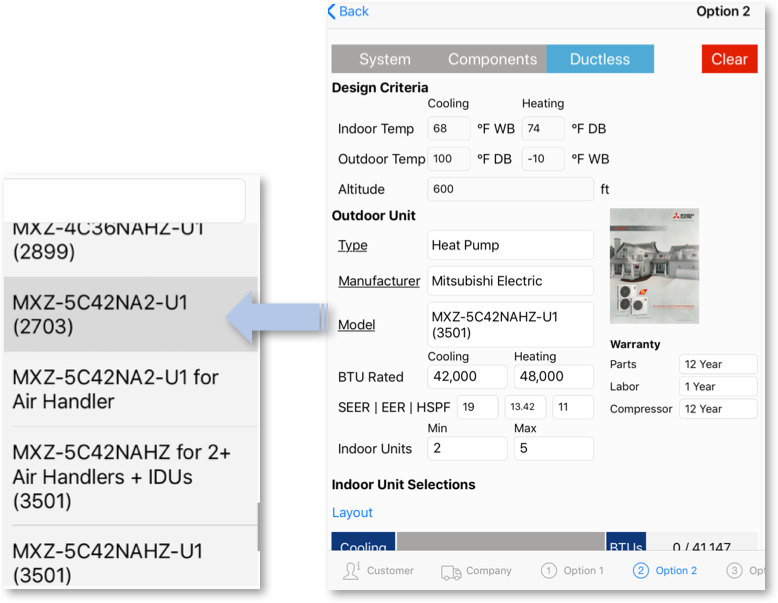Click the Parts warranty field 12 Year
Image resolution: width=778 pixels, height=603 pixels.
(718, 364)
